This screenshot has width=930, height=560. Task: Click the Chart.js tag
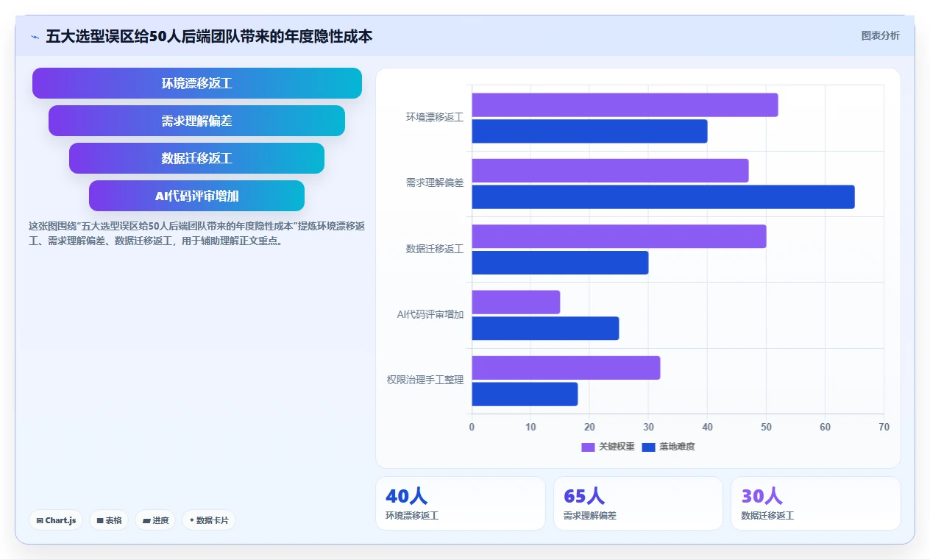(57, 520)
